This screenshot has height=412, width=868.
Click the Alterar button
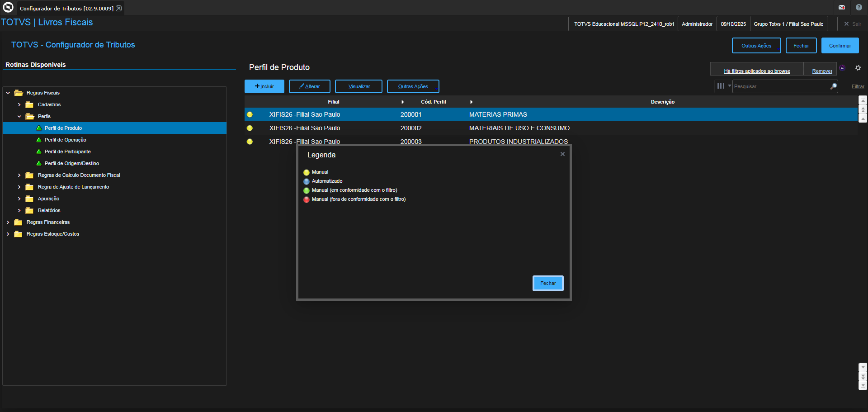pyautogui.click(x=310, y=86)
